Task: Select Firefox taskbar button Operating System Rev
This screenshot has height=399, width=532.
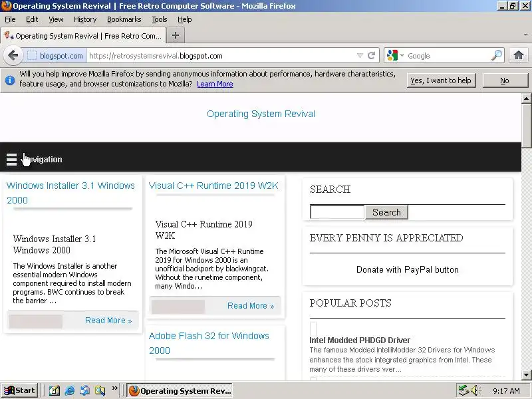Action: [180, 390]
